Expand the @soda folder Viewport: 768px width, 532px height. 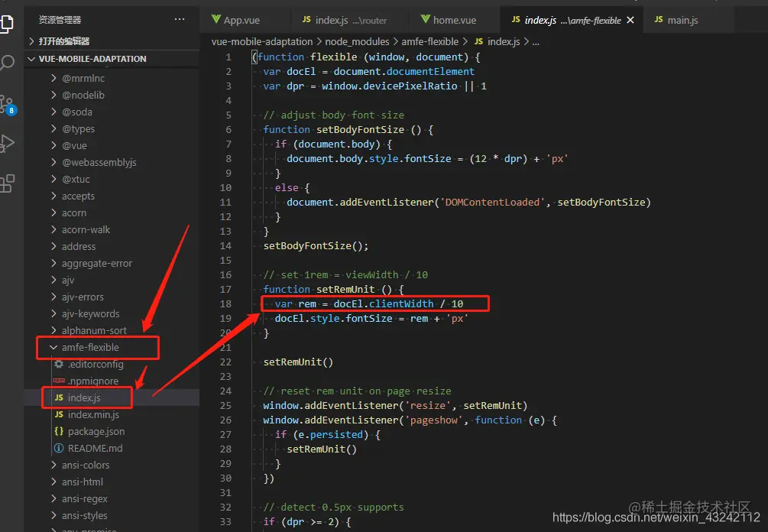[112, 112]
